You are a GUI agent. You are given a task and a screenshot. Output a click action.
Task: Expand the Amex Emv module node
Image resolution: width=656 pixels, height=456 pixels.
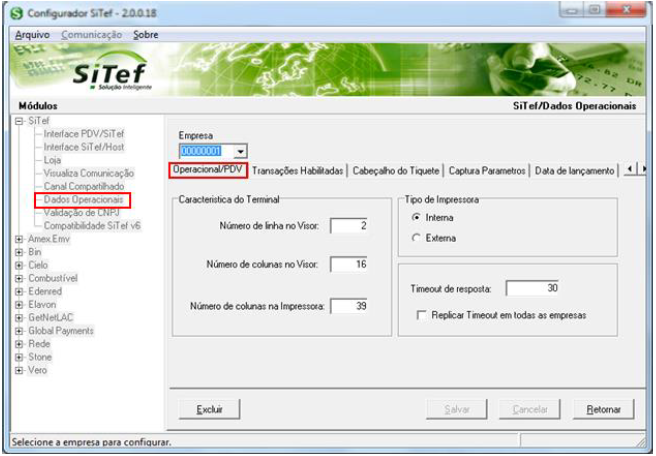point(19,239)
